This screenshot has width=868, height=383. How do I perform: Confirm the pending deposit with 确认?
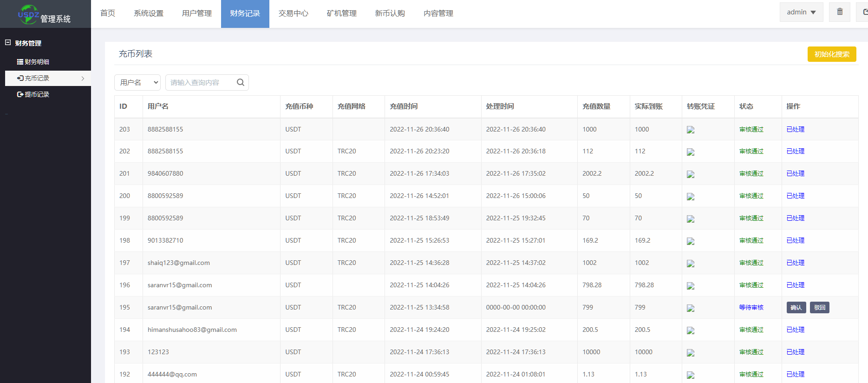click(796, 307)
